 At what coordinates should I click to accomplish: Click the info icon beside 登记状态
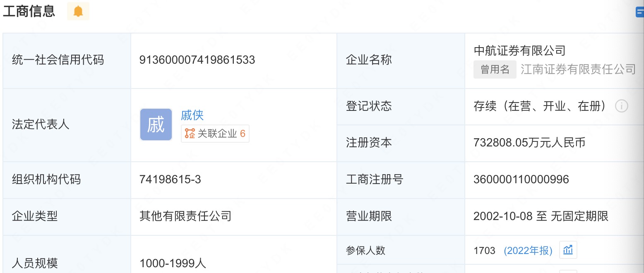pos(621,107)
